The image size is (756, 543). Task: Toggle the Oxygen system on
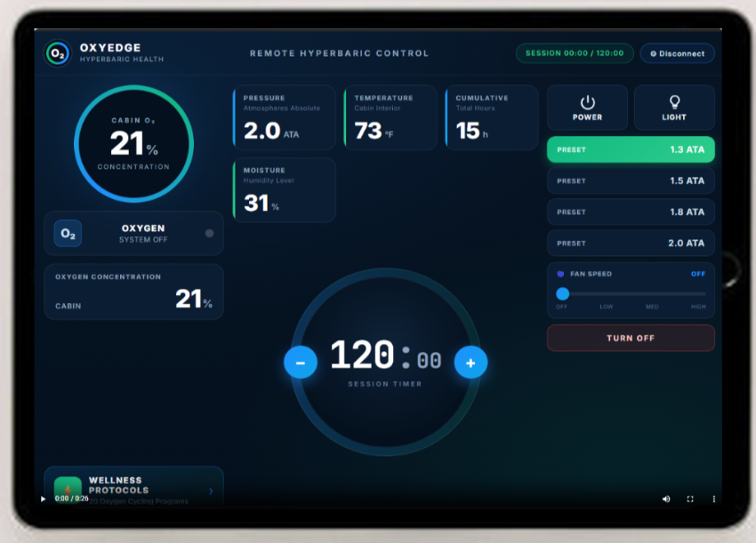tap(209, 233)
